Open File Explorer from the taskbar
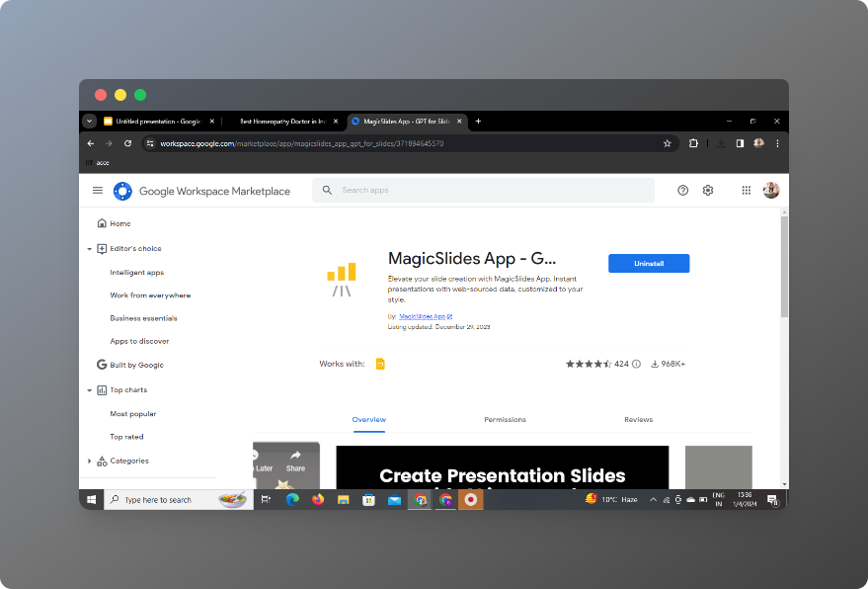 (x=344, y=499)
